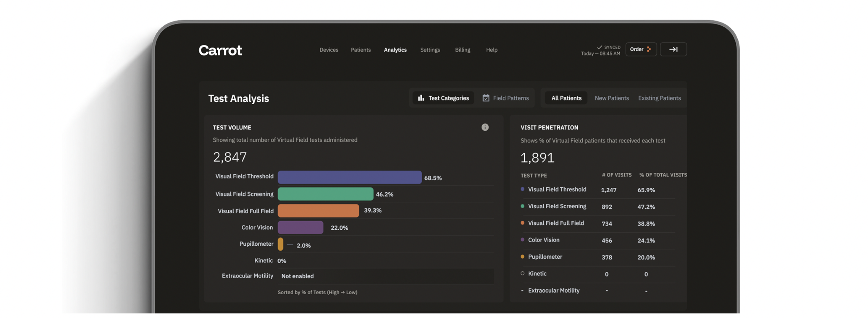This screenshot has width=868, height=318.
Task: Click the 47.2% table cell
Action: pyautogui.click(x=646, y=207)
